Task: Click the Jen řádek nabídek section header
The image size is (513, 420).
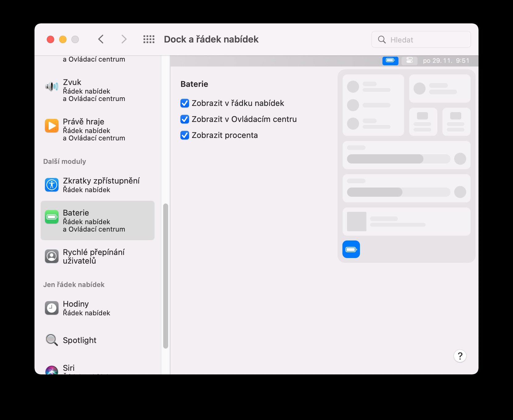Action: coord(74,285)
